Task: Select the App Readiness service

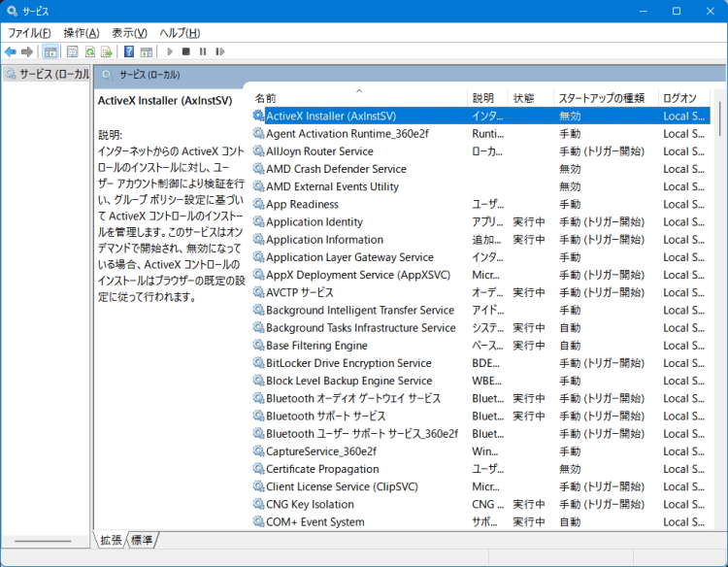Action: click(481, 204)
